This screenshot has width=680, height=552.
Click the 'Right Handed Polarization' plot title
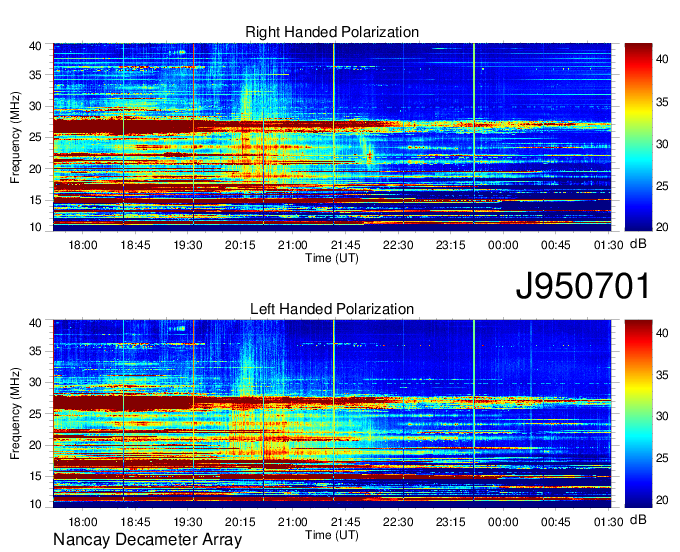coord(332,32)
